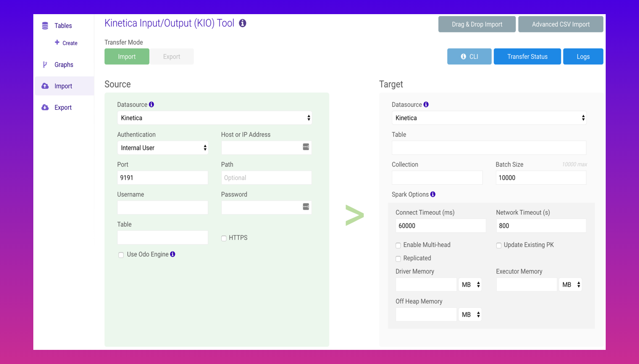Click the plus icon next to Create
Viewport: 639px width, 364px height.
57,42
